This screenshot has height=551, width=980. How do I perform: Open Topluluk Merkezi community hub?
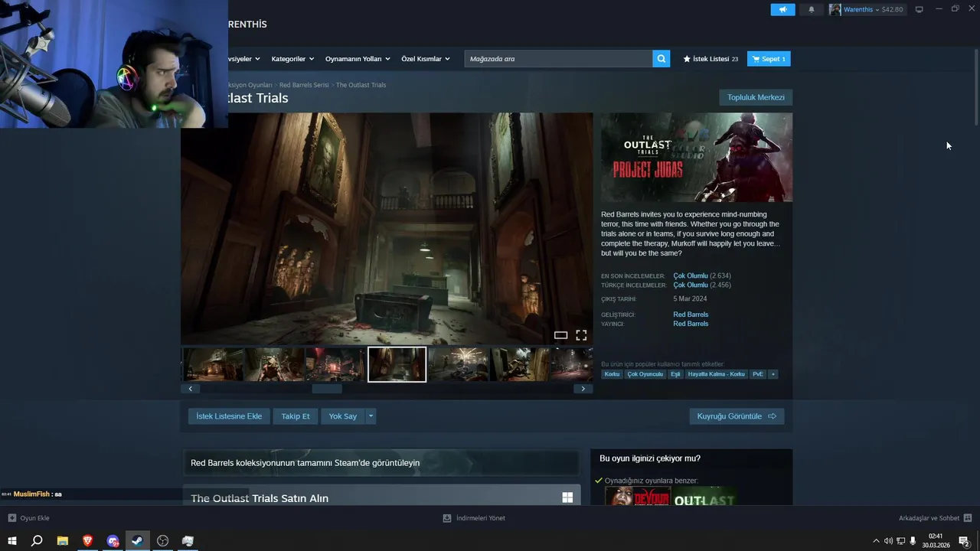pyautogui.click(x=756, y=97)
